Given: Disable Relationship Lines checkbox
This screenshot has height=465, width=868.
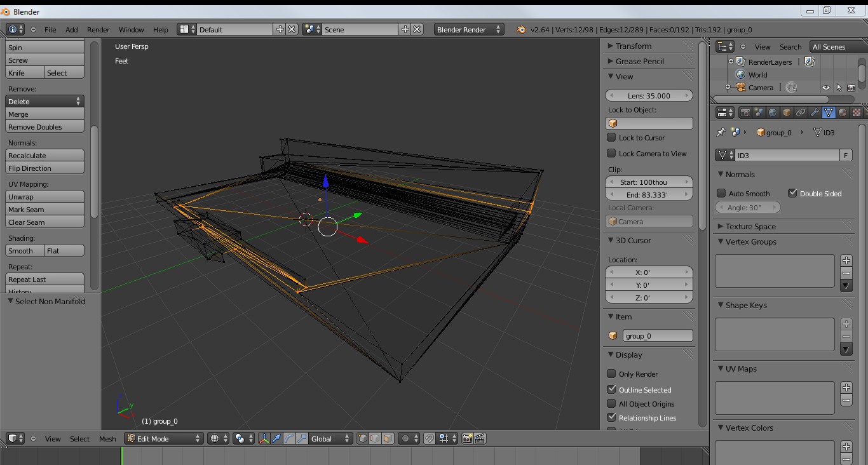Looking at the screenshot, I should 611,417.
